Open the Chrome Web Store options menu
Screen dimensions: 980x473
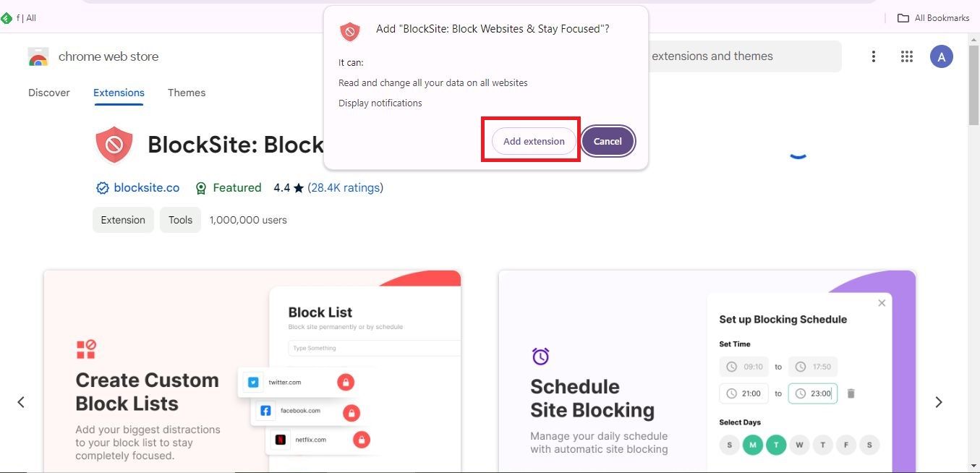tap(873, 56)
